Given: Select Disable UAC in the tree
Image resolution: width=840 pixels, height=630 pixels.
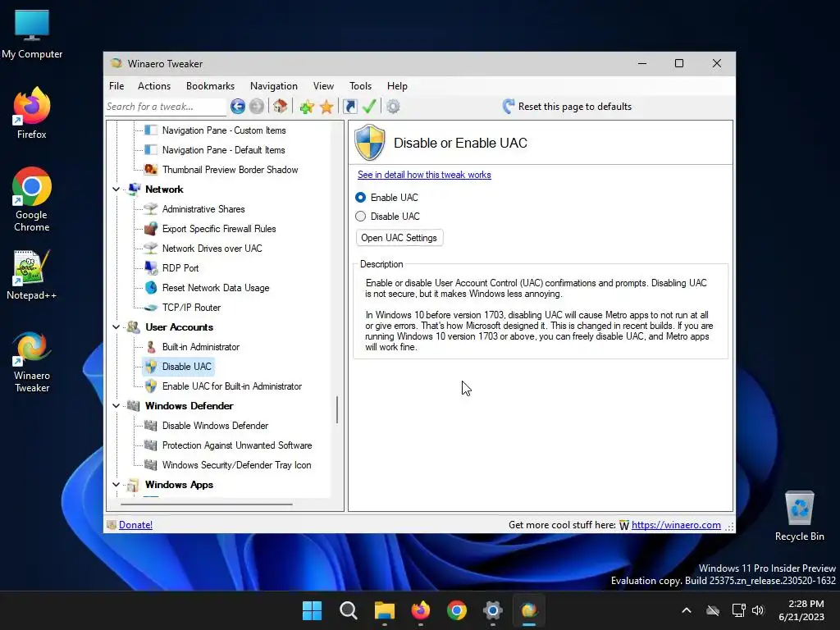Looking at the screenshot, I should point(187,367).
